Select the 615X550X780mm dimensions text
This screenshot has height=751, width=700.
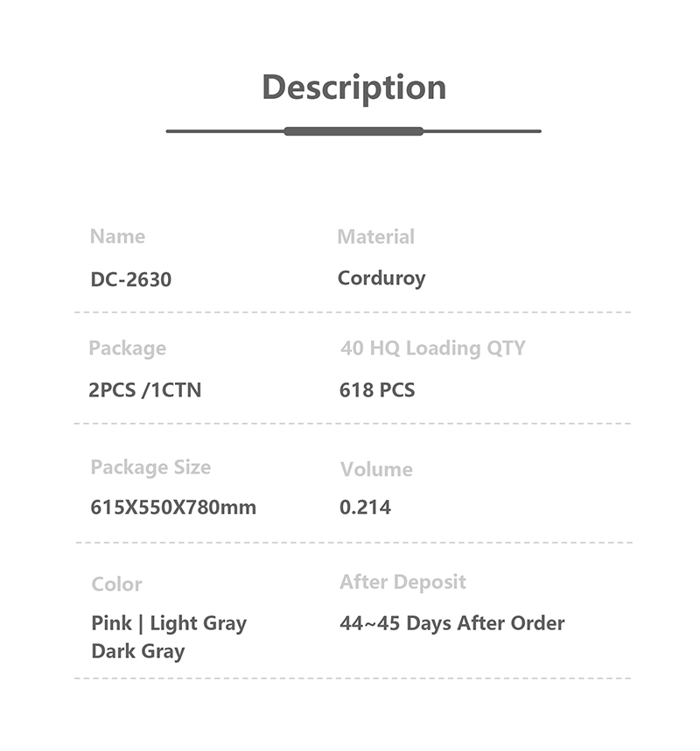[x=173, y=507]
